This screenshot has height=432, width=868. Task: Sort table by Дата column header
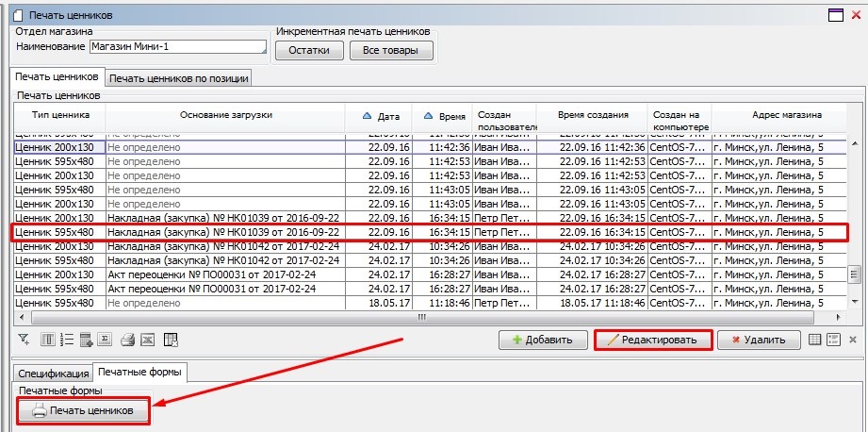click(x=381, y=116)
